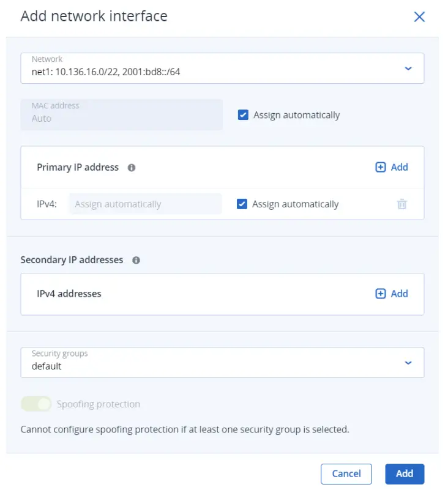Click the trash icon on the IPv4 row
The width and height of the screenshot is (448, 490).
(401, 204)
